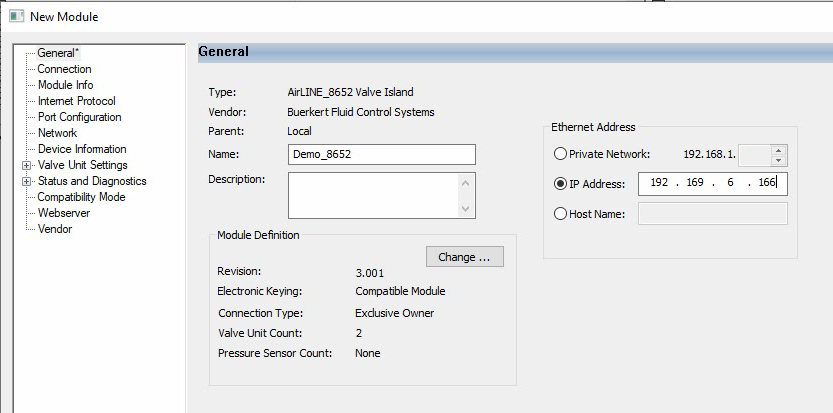Screen dimensions: 833x413
Task: Click the Private Network last octet field
Action: (x=754, y=155)
